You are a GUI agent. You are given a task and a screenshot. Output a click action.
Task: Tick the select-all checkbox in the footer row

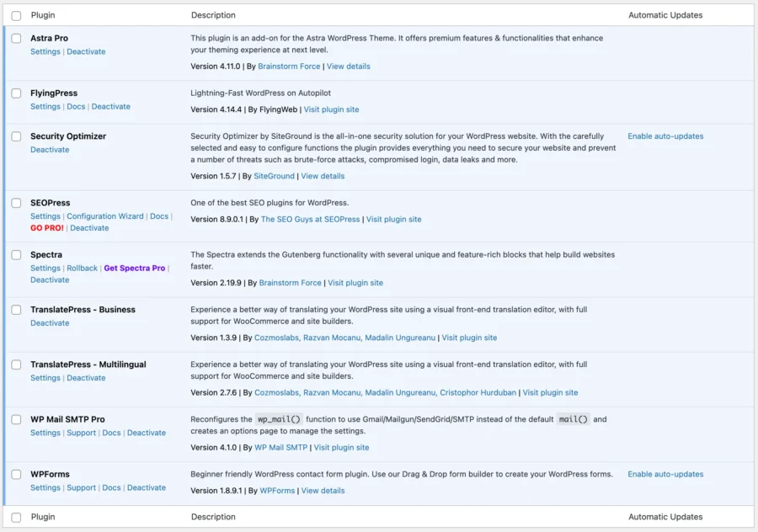coord(16,518)
